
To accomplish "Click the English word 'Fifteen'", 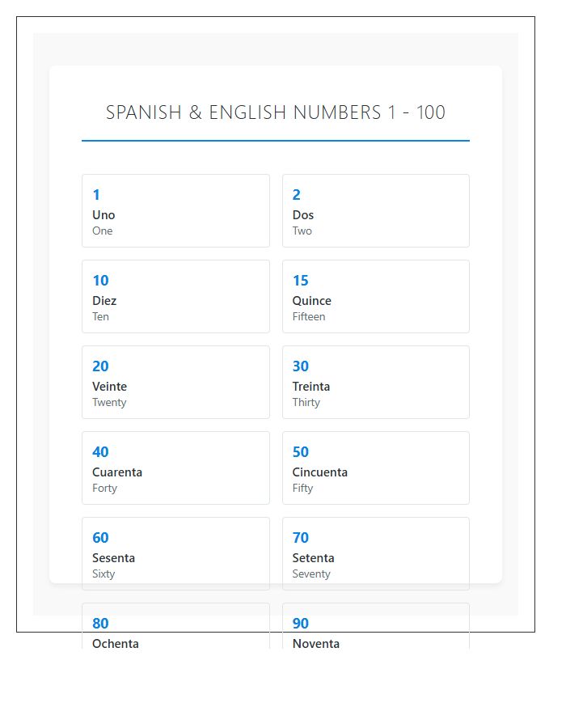I will (x=309, y=316).
